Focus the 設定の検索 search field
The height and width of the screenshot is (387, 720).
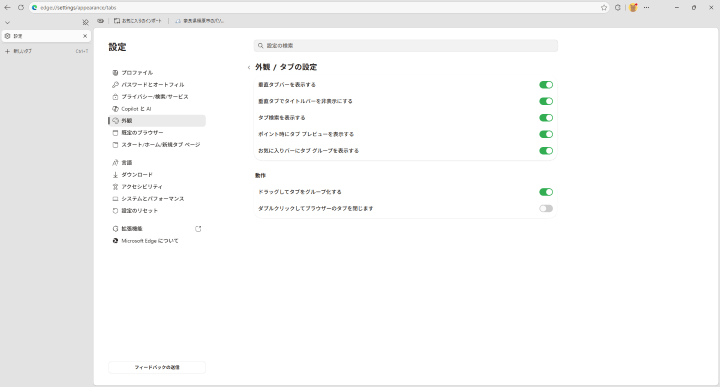[x=405, y=45]
